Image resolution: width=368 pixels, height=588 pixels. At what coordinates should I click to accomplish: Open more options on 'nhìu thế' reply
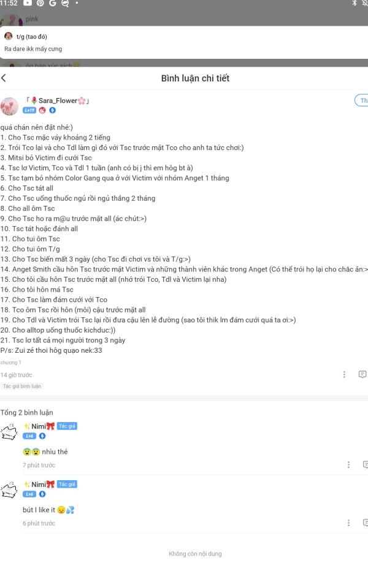tap(348, 465)
